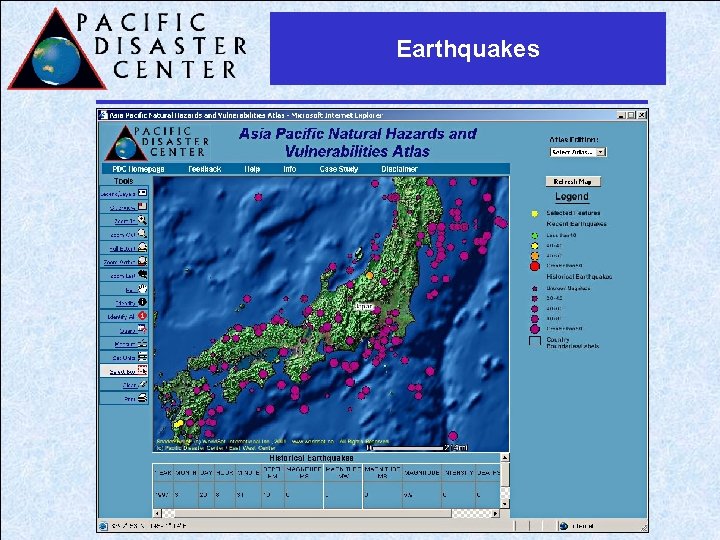Click the table's vertical scrollbar down arrow
This screenshot has width=720, height=540.
pos(505,504)
